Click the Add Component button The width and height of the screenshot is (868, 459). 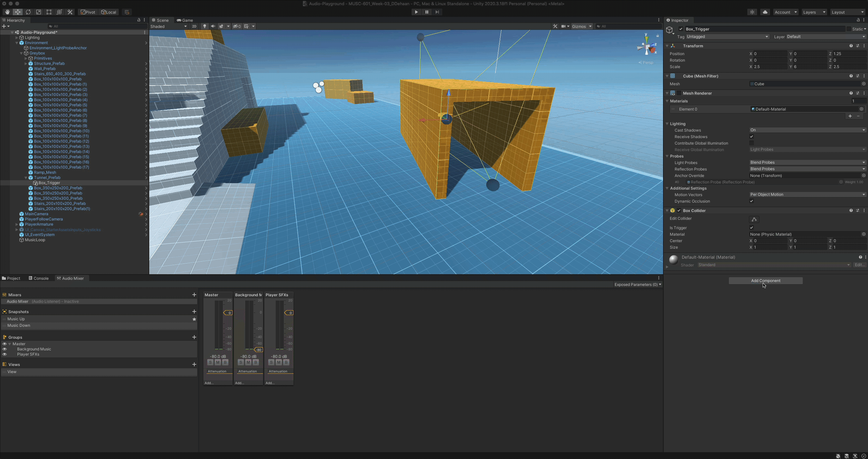point(765,280)
